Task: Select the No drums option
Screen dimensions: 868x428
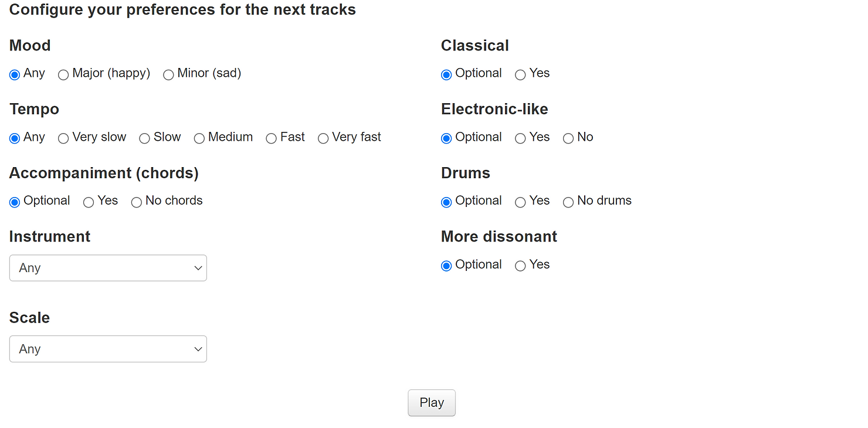Action: (x=568, y=202)
